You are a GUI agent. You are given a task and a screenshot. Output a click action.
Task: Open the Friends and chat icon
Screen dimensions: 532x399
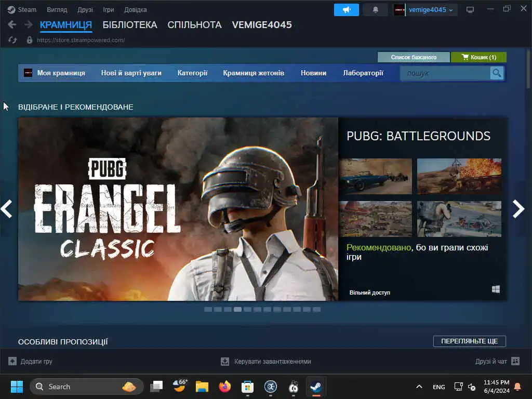pos(515,361)
